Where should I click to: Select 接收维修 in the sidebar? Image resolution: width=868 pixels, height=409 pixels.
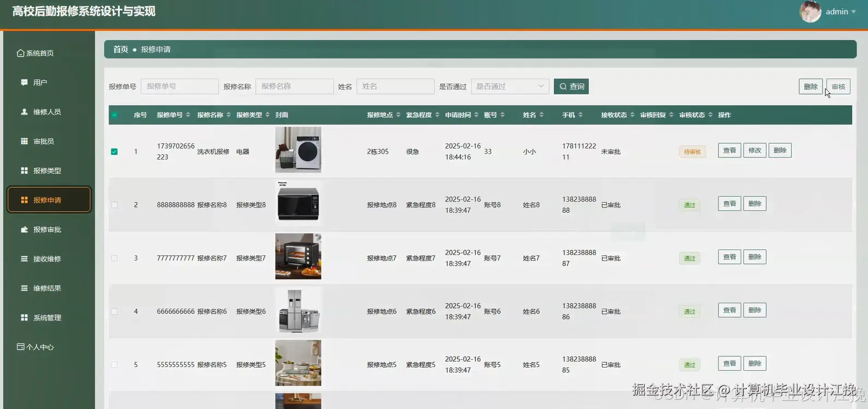tap(48, 259)
